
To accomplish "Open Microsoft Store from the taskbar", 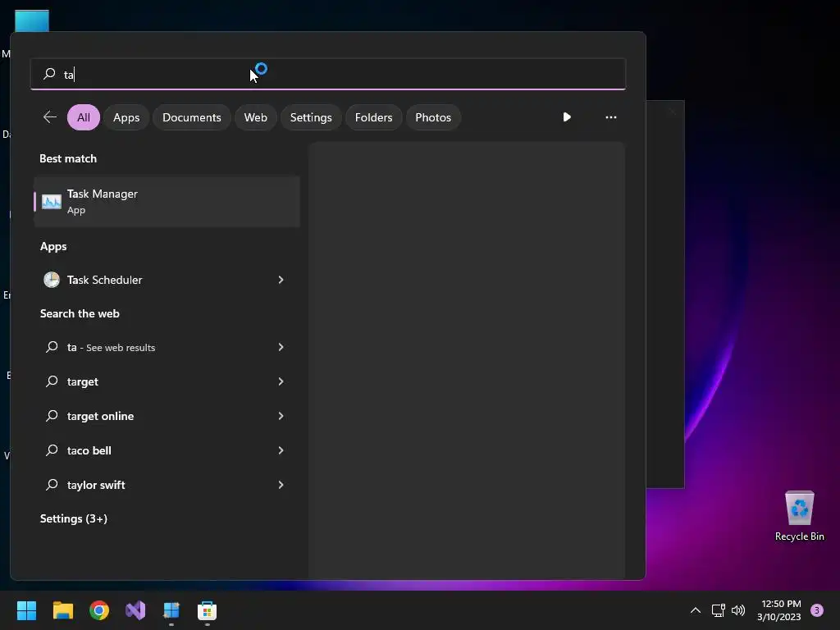I will (208, 610).
